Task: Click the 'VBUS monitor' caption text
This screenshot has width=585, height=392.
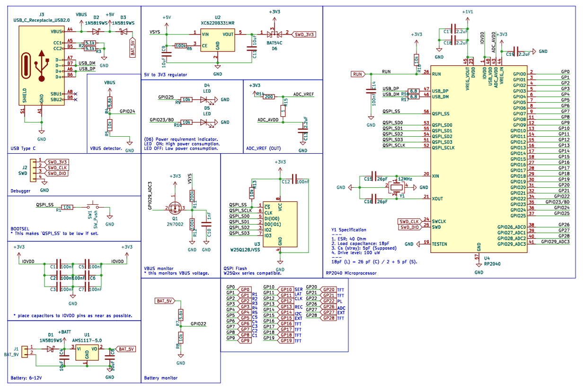Action: 159,268
